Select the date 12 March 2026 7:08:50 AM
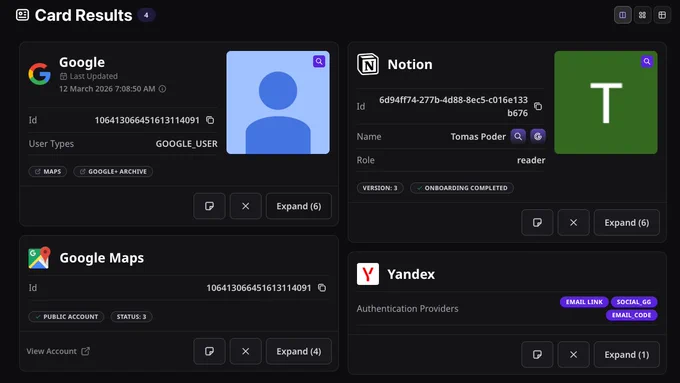The height and width of the screenshot is (383, 680). (x=107, y=89)
